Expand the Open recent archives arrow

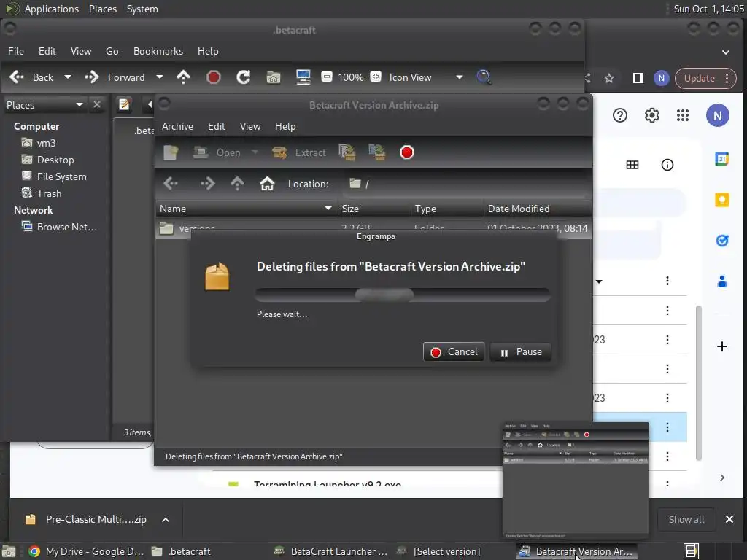255,152
